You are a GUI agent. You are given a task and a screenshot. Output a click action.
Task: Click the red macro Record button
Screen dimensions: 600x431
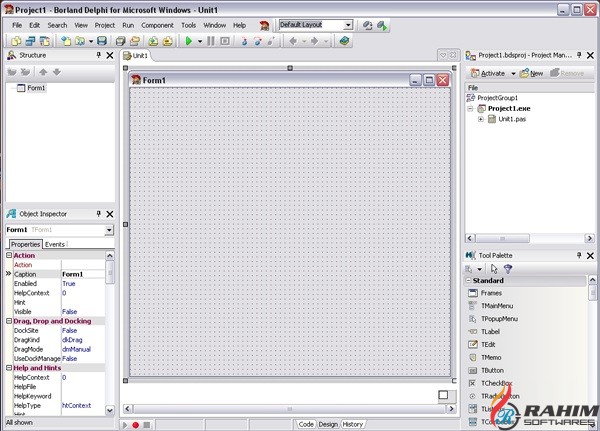click(x=135, y=425)
